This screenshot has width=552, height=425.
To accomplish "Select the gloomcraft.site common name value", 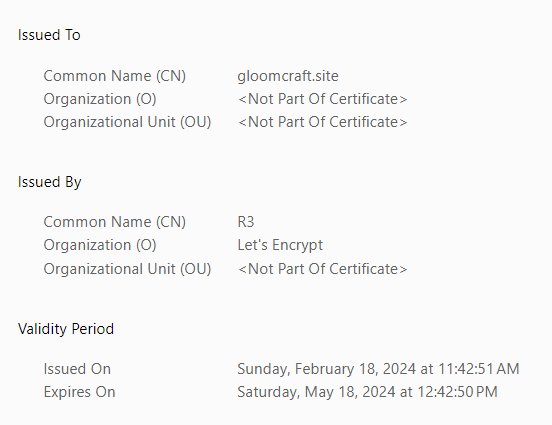I will (x=288, y=76).
